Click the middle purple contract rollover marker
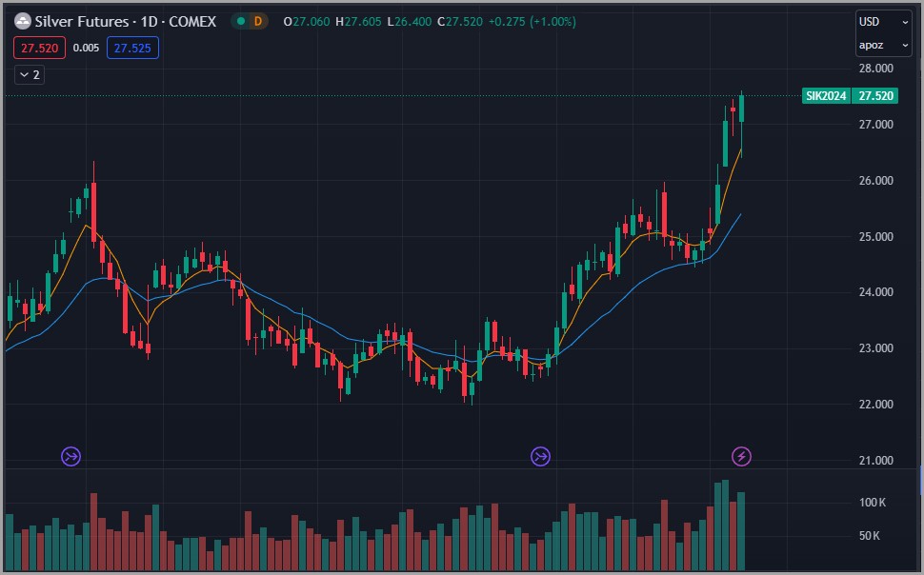The height and width of the screenshot is (575, 924). pos(540,456)
